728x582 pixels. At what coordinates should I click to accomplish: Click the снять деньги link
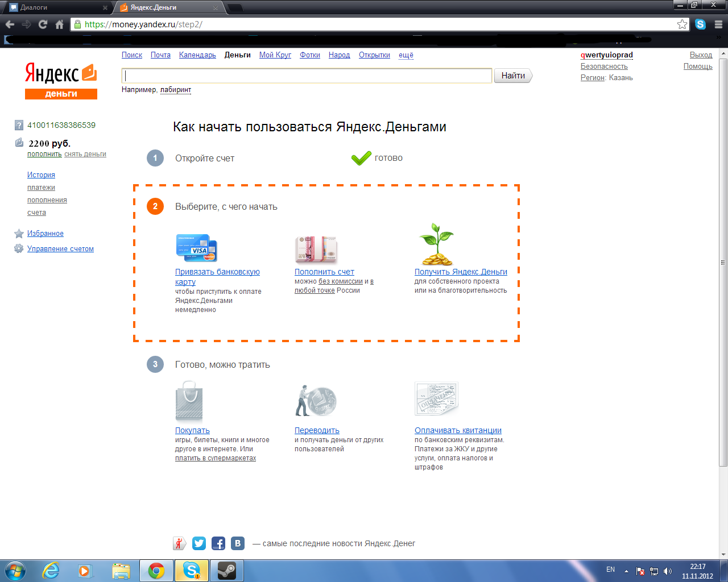coord(85,154)
